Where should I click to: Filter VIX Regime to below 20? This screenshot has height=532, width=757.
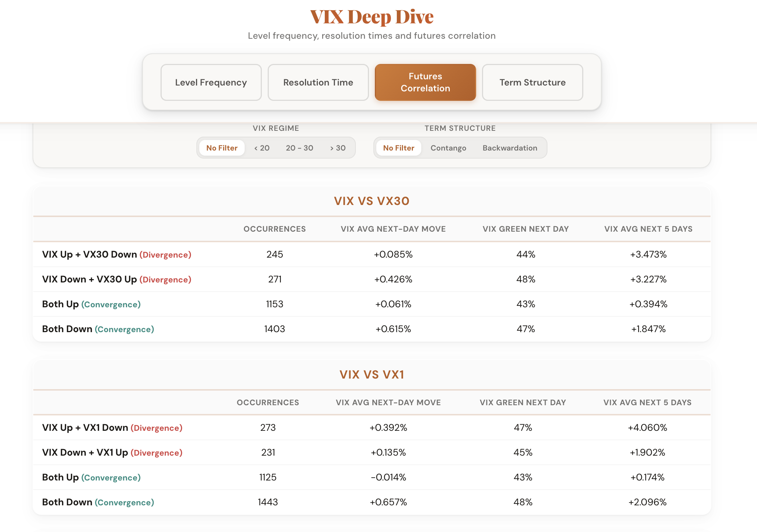261,148
